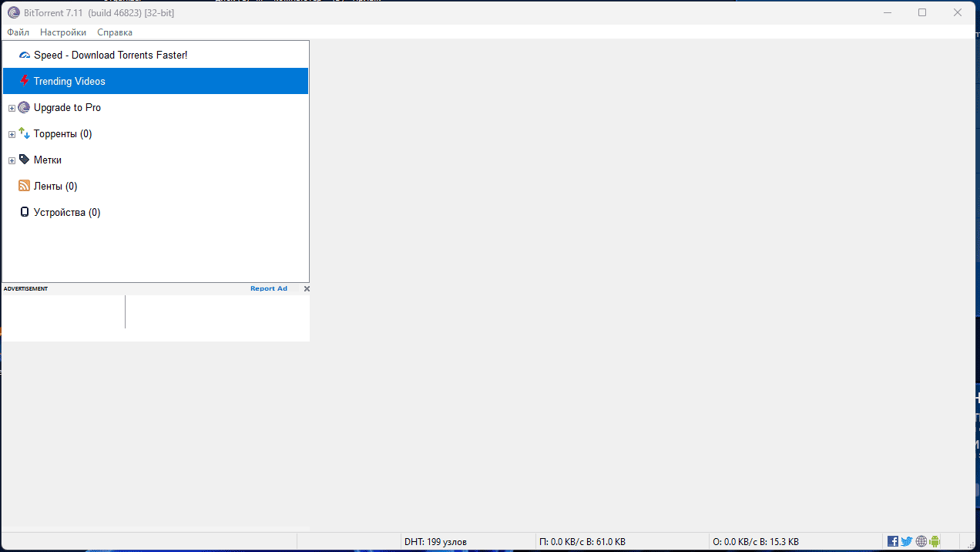Click the Upgrade to Pro BitTorrent icon
The width and height of the screenshot is (980, 552).
(x=24, y=107)
